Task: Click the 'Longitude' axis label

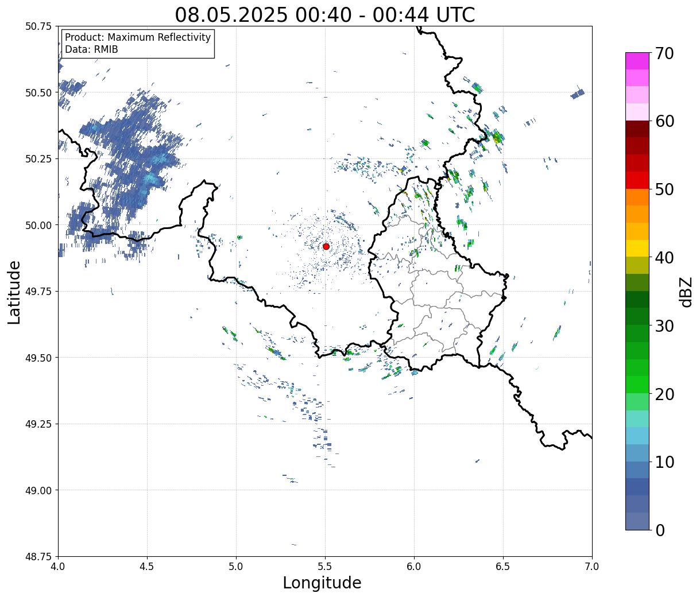Action: click(x=322, y=583)
